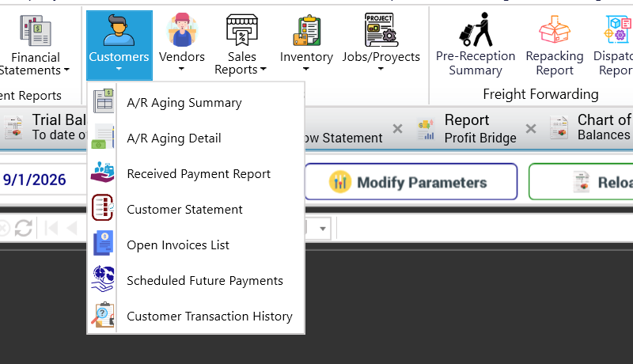Click the Customer Transaction History menu icon
This screenshot has width=633, height=364.
coord(103,314)
